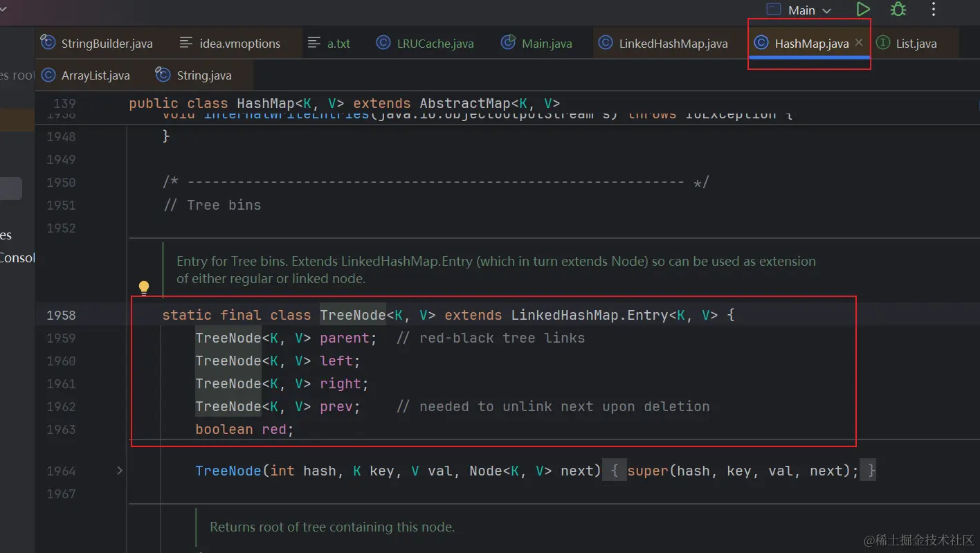Viewport: 980px width, 553px height.
Task: Open the Main run configuration dropdown
Action: [799, 10]
